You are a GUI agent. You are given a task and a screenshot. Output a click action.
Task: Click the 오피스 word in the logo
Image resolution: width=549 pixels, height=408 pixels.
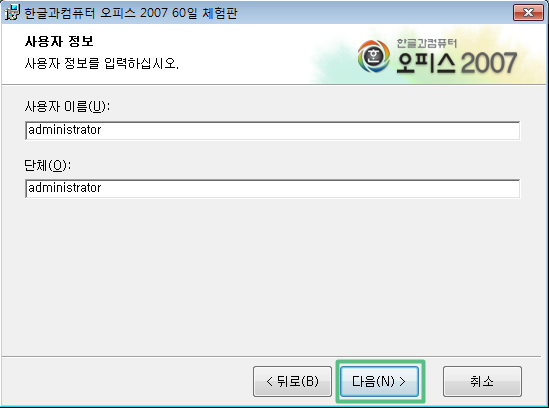[x=426, y=63]
